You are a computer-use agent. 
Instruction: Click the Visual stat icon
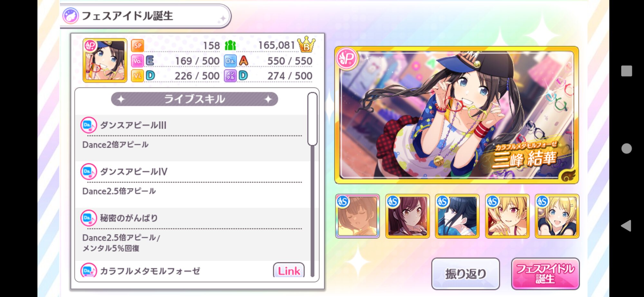click(x=137, y=76)
